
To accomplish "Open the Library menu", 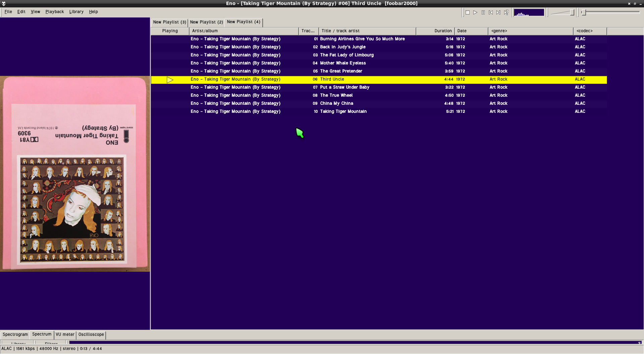I will 76,12.
